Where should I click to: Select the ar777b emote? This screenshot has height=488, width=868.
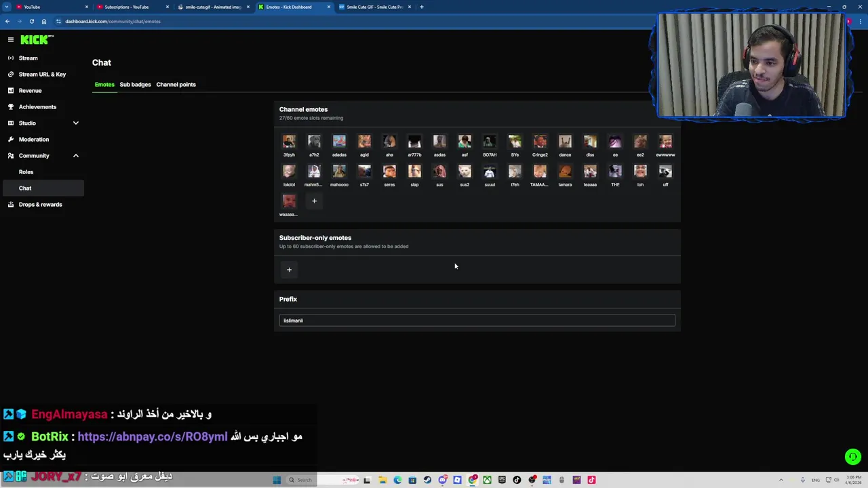[414, 142]
